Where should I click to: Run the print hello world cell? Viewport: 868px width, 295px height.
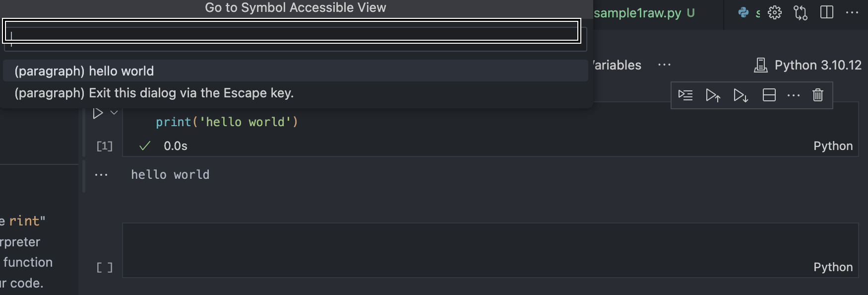[97, 112]
